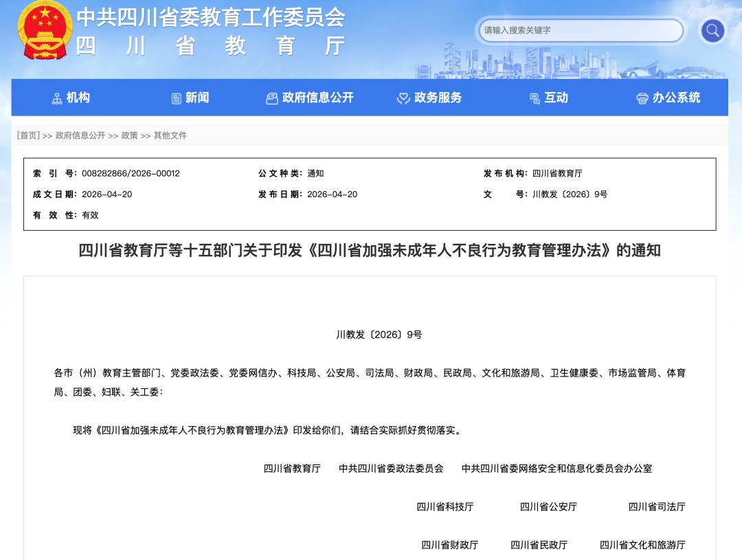Click the 互动 chat bubble icon
Screen dimensions: 742x560
tap(535, 98)
